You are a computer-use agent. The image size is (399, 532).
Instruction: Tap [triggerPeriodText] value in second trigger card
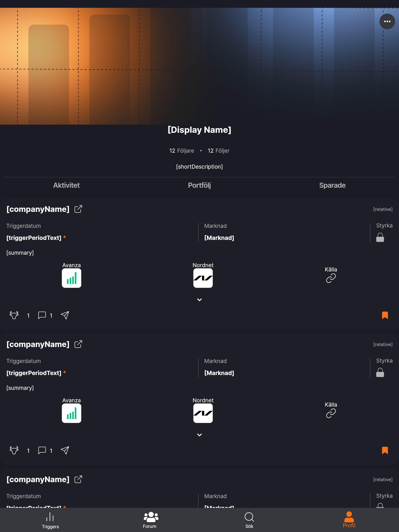coord(34,373)
